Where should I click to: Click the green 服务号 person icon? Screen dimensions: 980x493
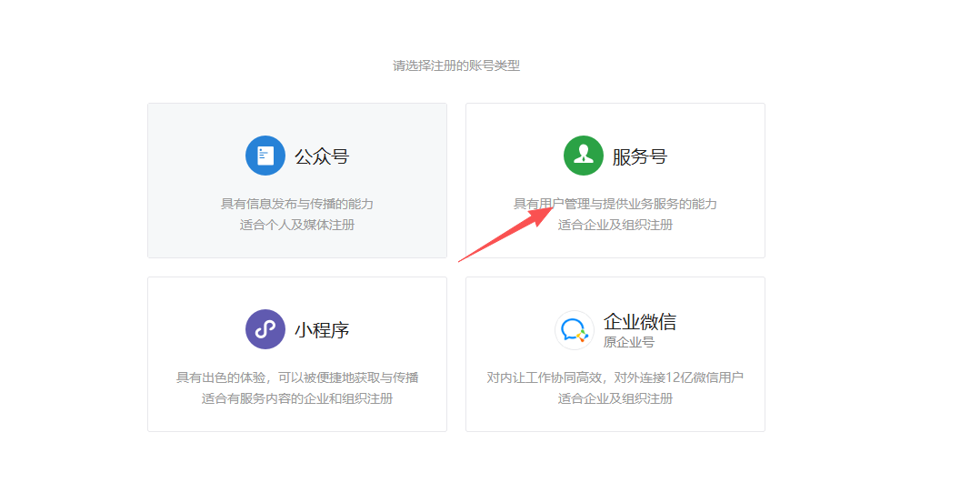[584, 156]
